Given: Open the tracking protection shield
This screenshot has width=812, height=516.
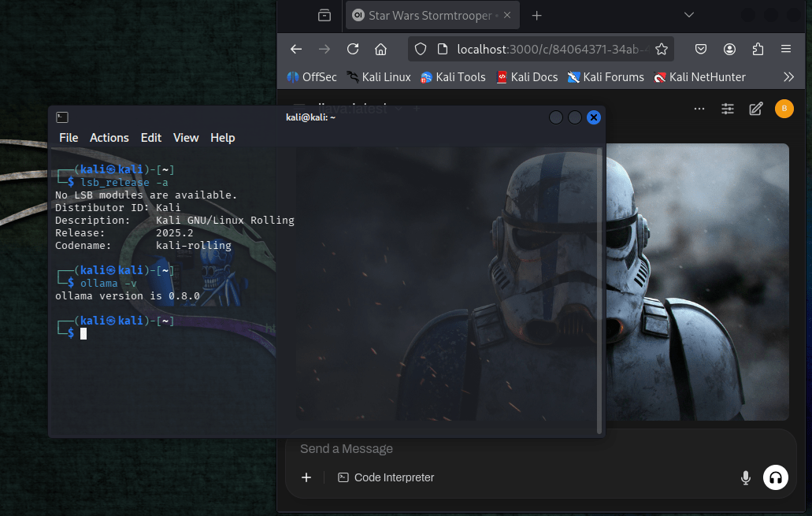Looking at the screenshot, I should coord(421,49).
